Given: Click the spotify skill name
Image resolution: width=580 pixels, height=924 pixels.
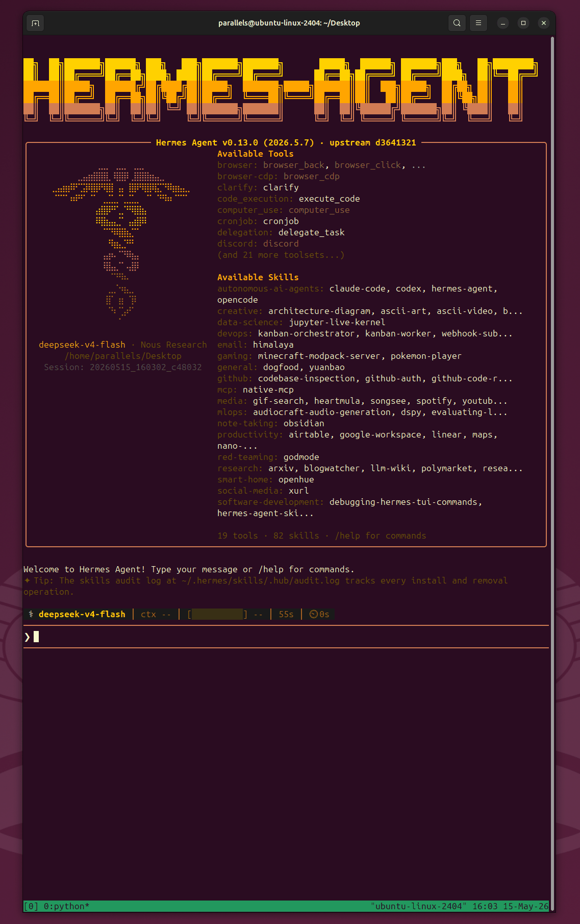Looking at the screenshot, I should pos(434,401).
